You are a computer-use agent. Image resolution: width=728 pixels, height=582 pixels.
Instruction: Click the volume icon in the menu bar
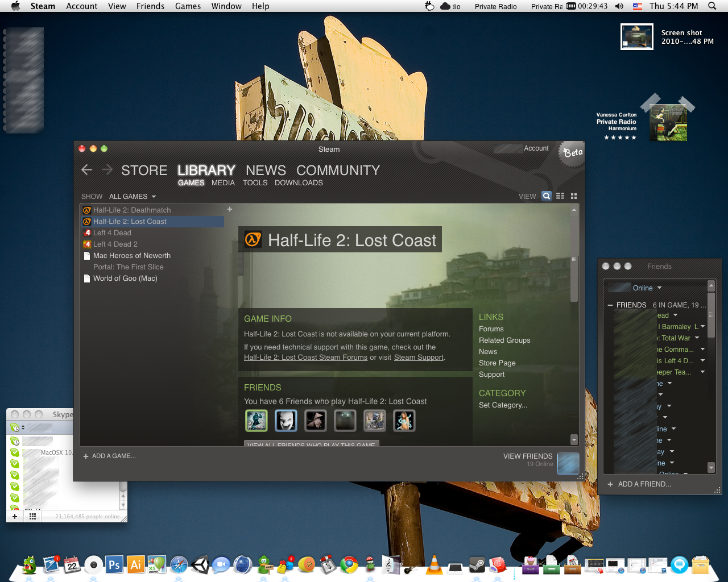619,6
